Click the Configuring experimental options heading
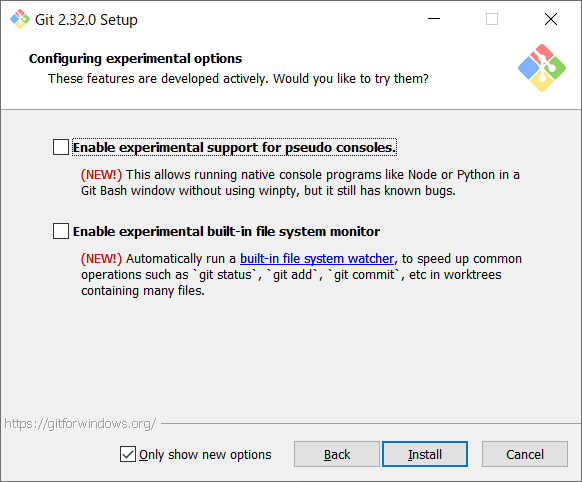582x482 pixels. click(x=135, y=59)
